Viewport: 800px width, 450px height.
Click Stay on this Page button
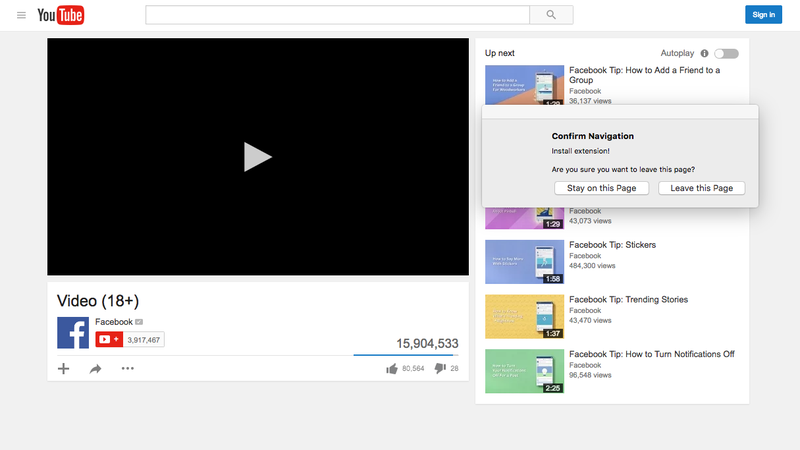pyautogui.click(x=602, y=188)
